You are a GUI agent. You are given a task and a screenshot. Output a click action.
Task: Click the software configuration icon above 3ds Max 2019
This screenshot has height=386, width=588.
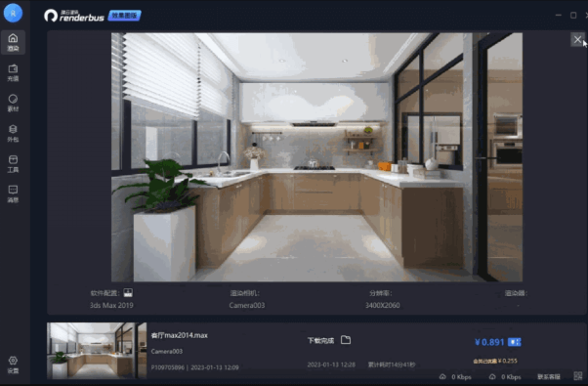pos(128,292)
